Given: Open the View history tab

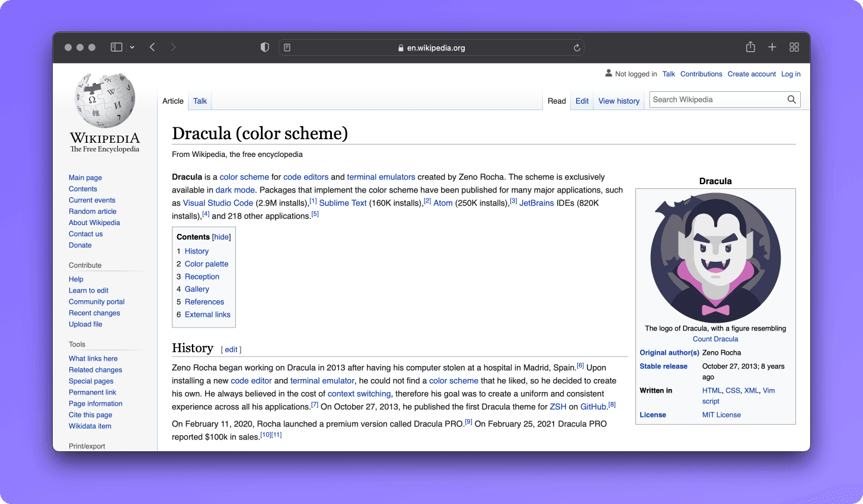Looking at the screenshot, I should [618, 101].
